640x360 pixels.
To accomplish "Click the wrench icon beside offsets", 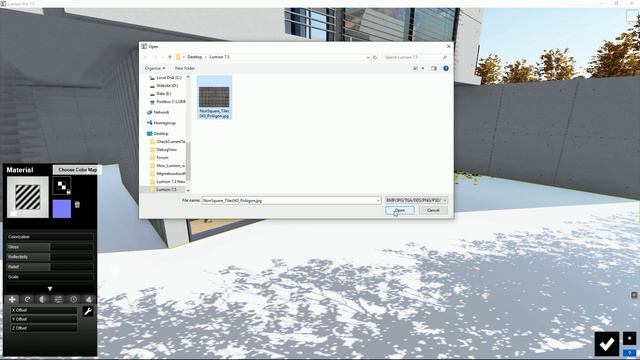I will (88, 311).
